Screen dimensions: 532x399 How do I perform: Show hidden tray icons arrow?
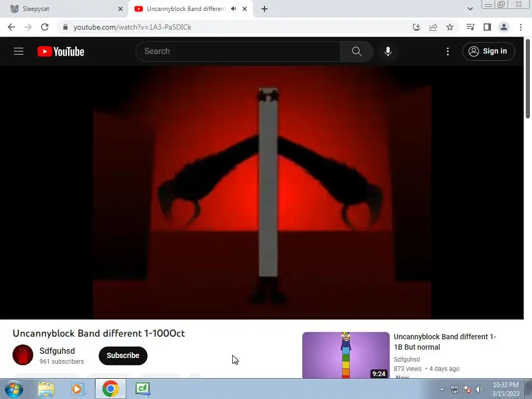pos(442,389)
